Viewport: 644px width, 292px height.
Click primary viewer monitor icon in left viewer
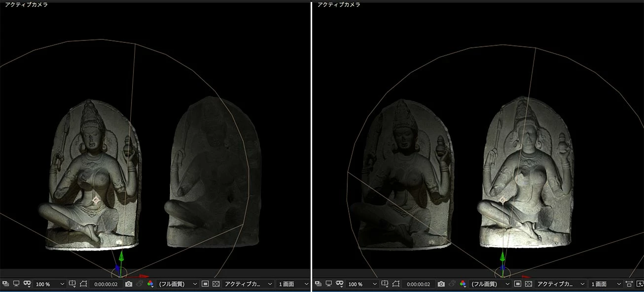pyautogui.click(x=16, y=284)
